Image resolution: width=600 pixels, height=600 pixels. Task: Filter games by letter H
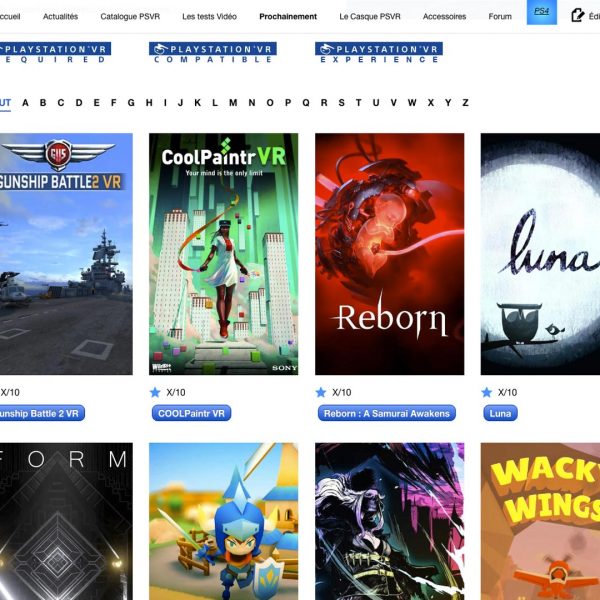(x=149, y=103)
